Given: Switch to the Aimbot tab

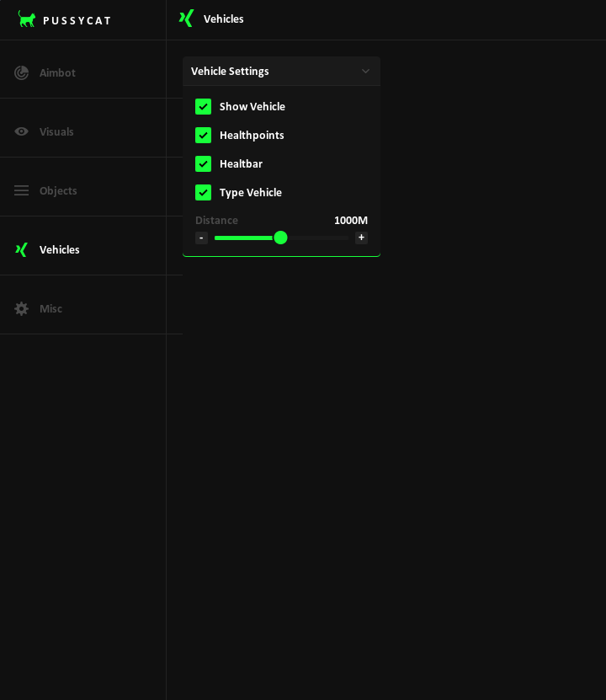Looking at the screenshot, I should (x=57, y=72).
